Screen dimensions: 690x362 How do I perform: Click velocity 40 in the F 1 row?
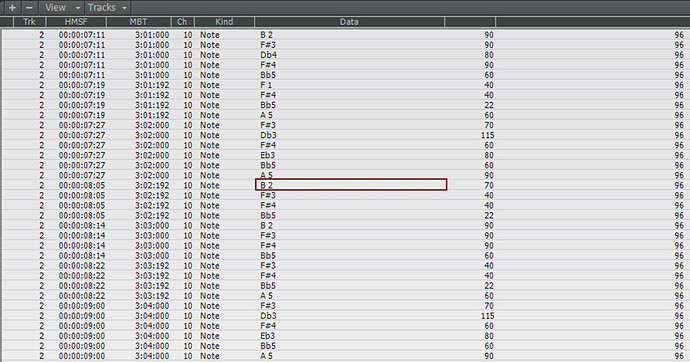(489, 85)
